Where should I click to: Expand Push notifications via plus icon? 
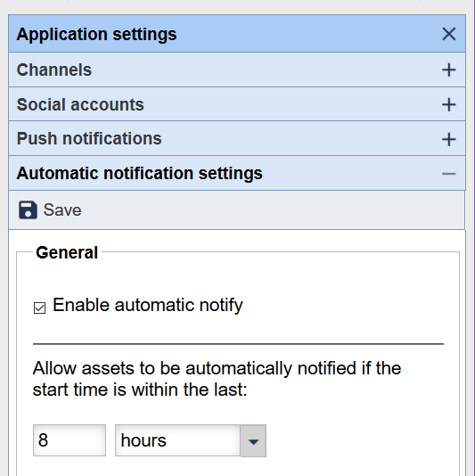click(x=449, y=139)
